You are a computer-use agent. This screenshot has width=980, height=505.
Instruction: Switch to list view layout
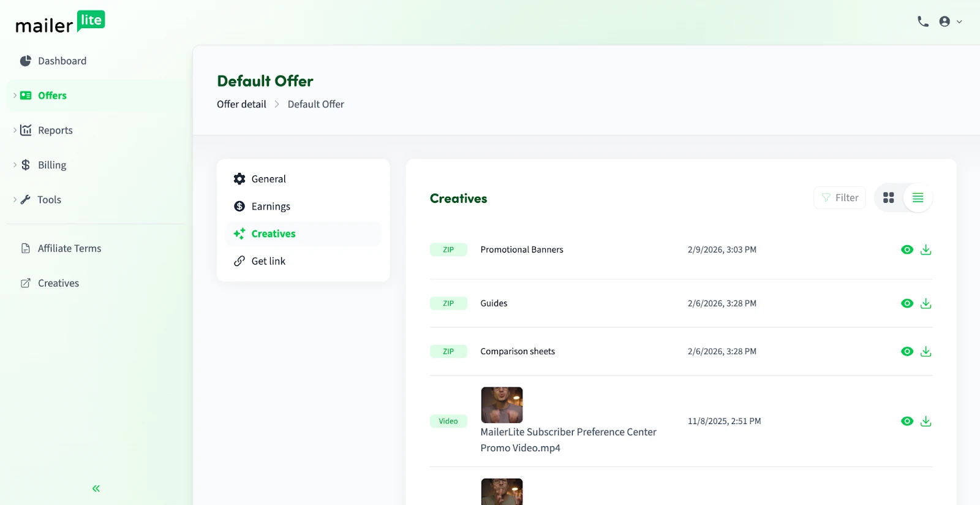(918, 198)
